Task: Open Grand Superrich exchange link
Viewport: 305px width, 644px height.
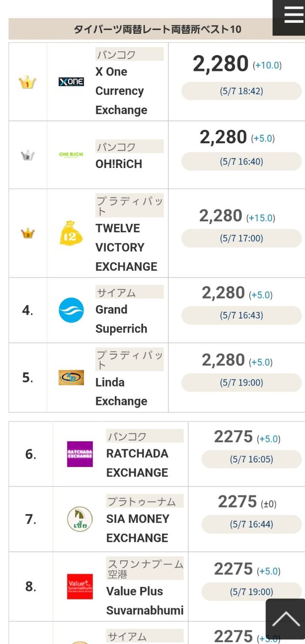Action: tap(121, 319)
